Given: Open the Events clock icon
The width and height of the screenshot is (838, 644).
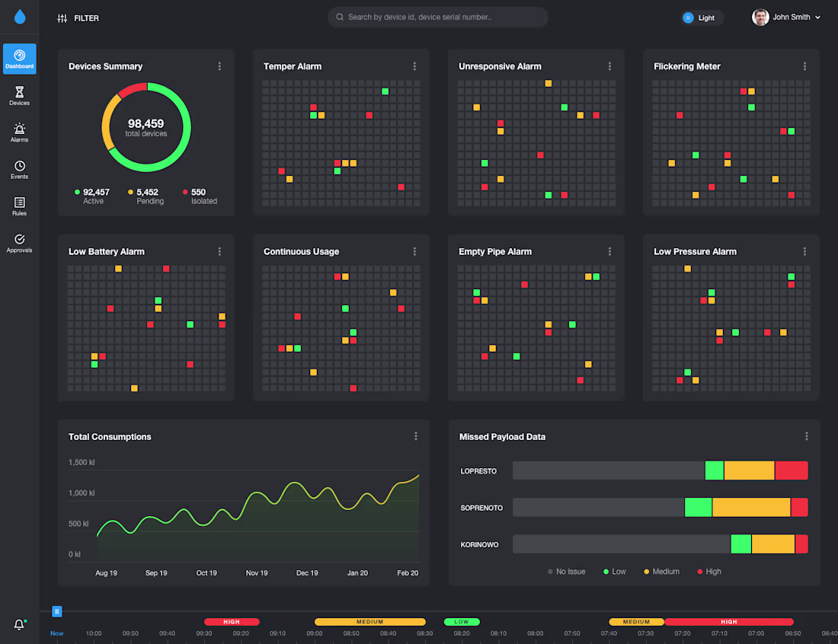Looking at the screenshot, I should pos(20,165).
